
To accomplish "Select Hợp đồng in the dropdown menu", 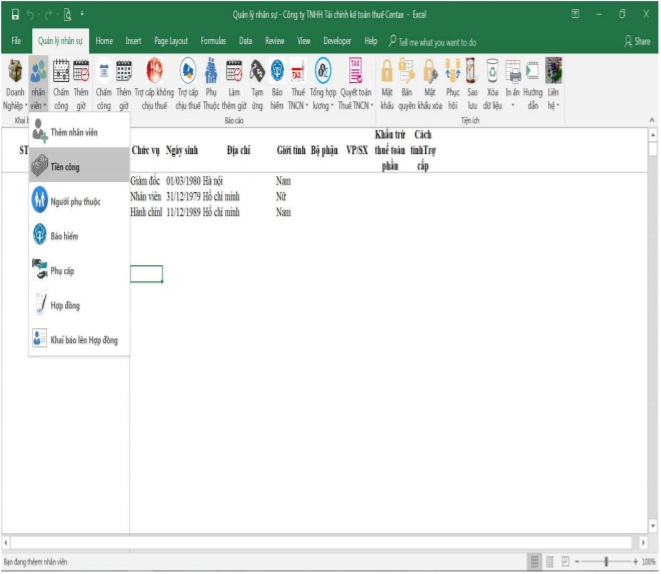I will tap(65, 305).
